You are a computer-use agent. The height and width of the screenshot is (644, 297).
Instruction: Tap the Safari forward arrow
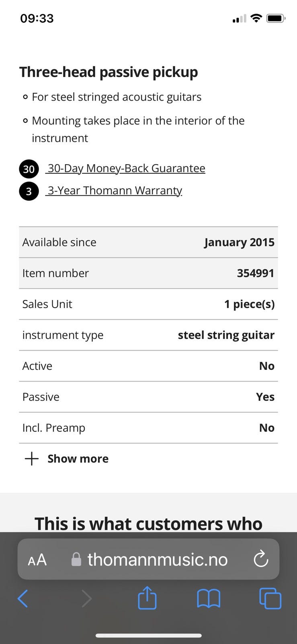pos(86,599)
